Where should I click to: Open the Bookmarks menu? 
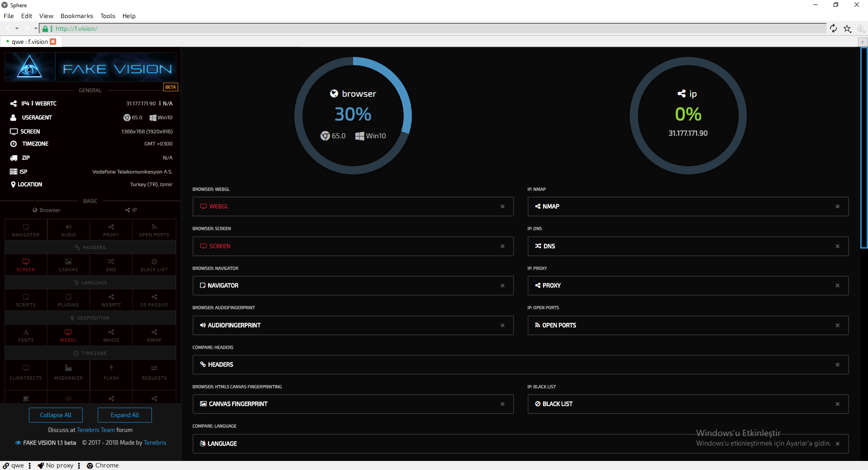coord(77,16)
